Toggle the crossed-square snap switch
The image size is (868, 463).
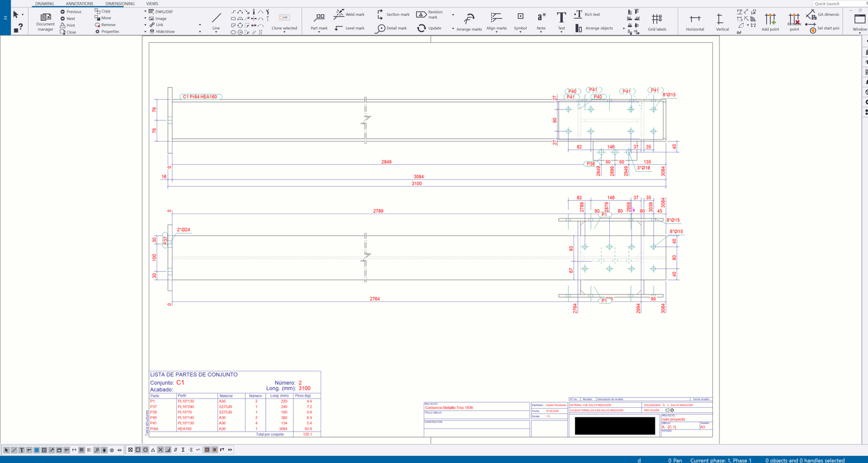pyautogui.click(x=130, y=450)
